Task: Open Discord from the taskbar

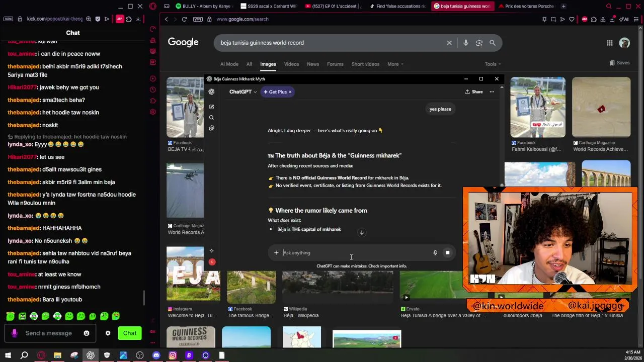Action: pos(156,355)
